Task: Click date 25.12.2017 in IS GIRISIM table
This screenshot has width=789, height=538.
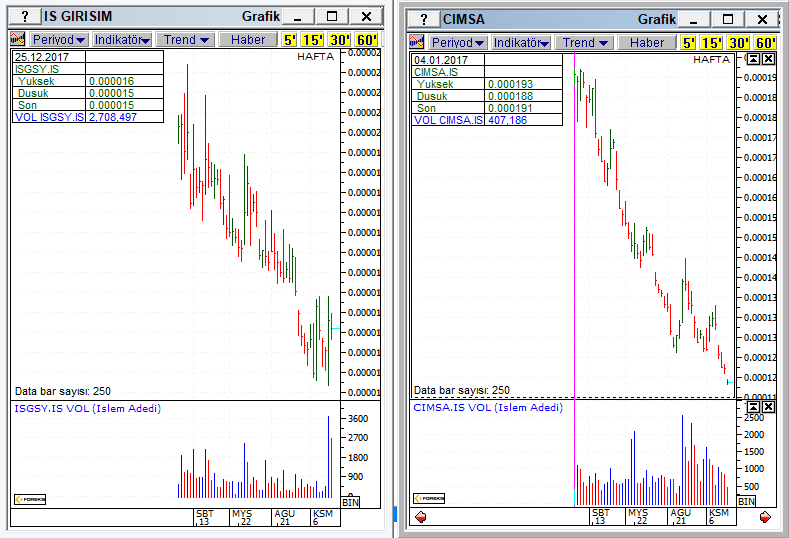Action: [42, 57]
